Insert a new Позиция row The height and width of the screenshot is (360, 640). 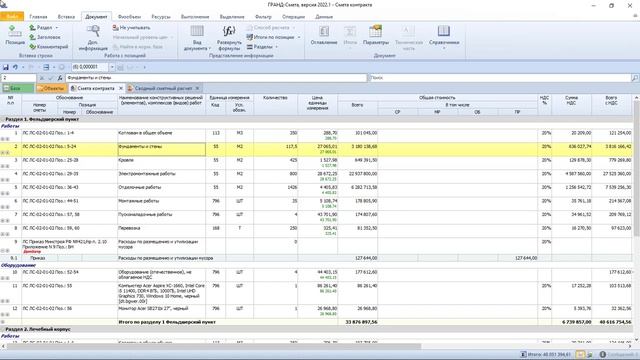click(x=15, y=35)
